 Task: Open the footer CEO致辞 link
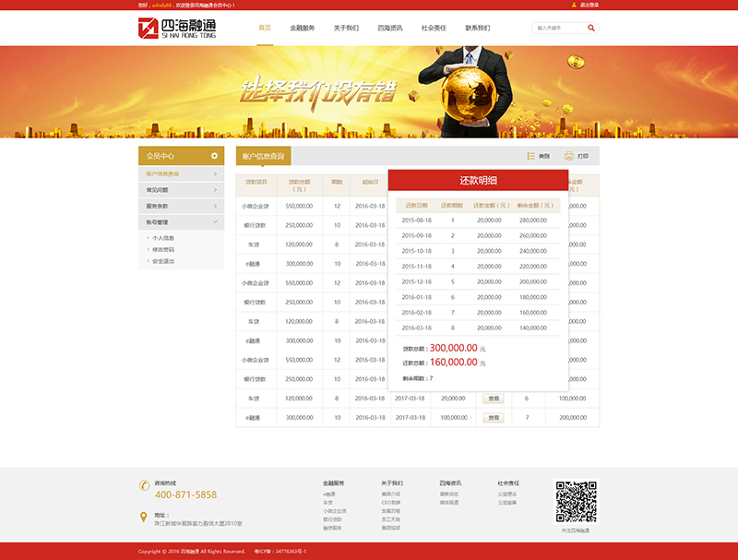pyautogui.click(x=390, y=503)
